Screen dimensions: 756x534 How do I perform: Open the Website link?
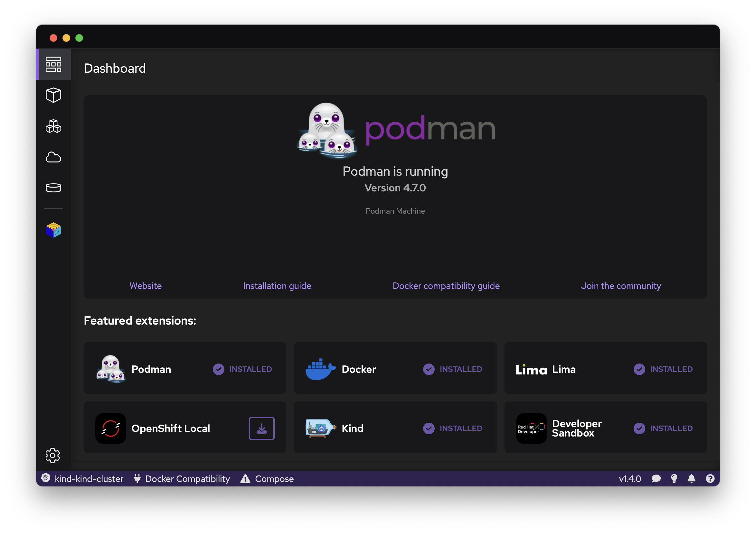146,286
